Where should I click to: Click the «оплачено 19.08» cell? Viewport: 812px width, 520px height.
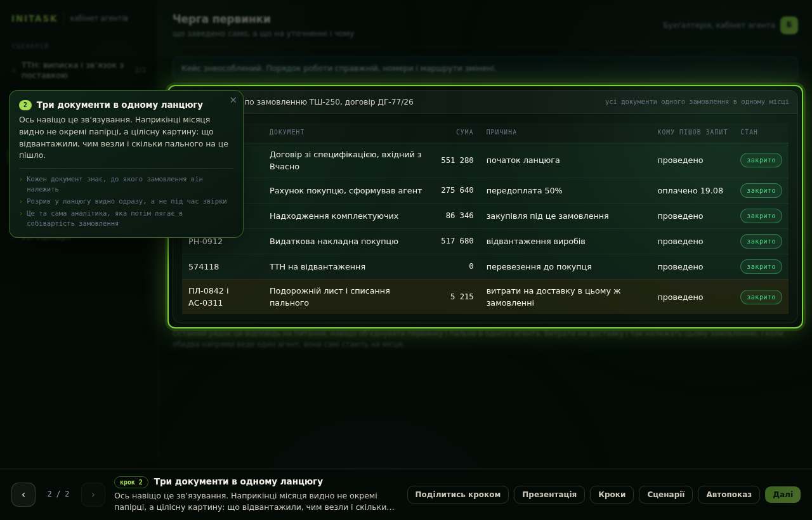point(690,191)
